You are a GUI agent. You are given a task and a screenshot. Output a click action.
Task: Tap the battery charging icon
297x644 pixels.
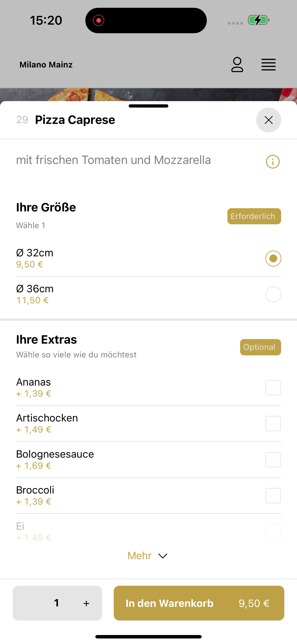tap(259, 20)
